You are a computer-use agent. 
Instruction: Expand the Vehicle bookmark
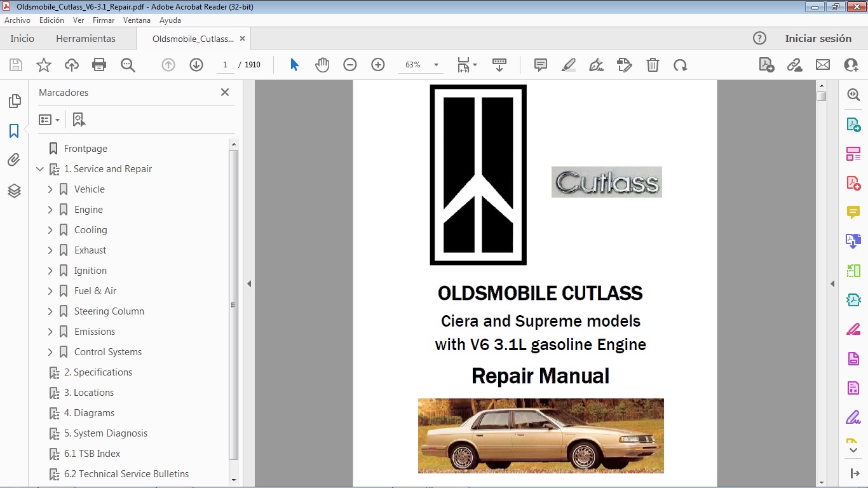click(x=50, y=189)
